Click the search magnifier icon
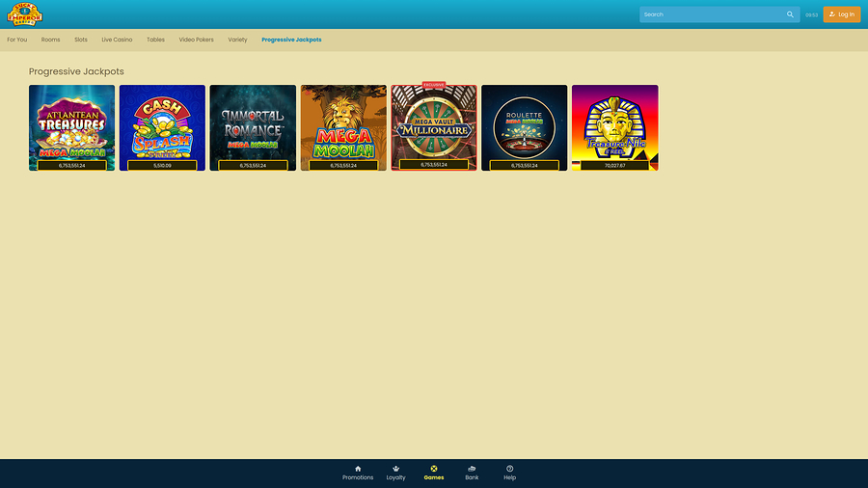The height and width of the screenshot is (488, 868). coord(790,14)
